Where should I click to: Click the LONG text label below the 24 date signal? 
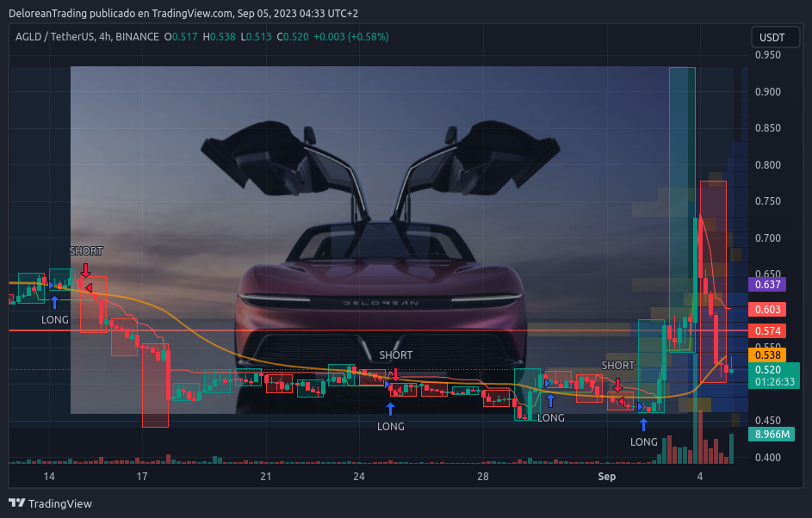pyautogui.click(x=390, y=427)
